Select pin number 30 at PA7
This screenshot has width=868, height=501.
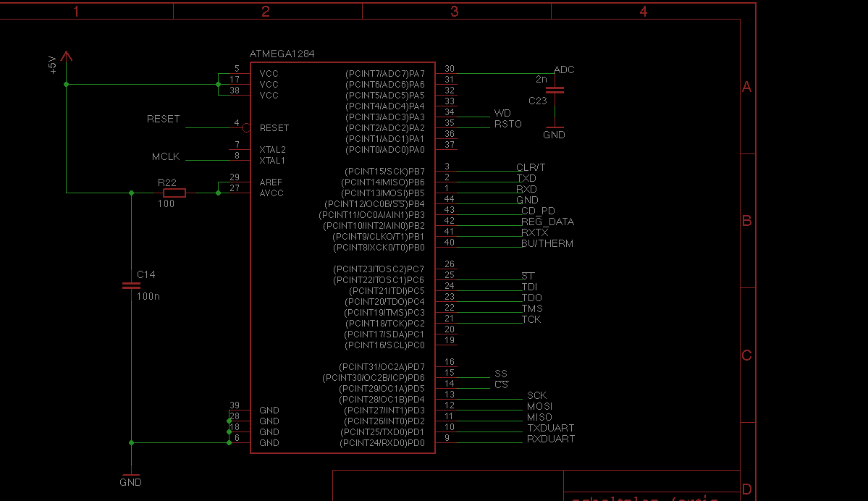450,69
